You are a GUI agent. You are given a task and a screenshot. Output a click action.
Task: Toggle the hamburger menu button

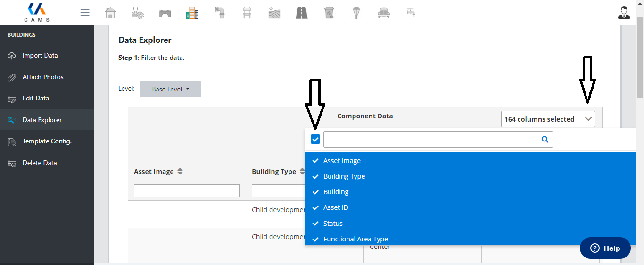(x=85, y=13)
